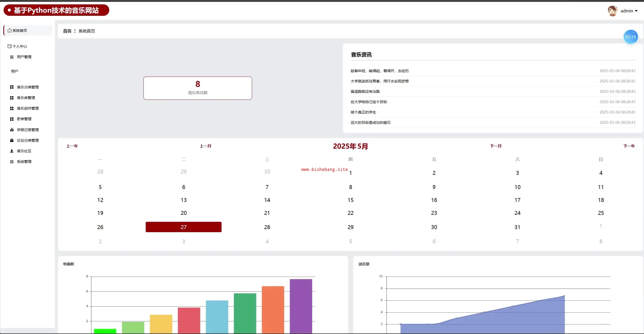Viewport: 644px width, 334px height.
Task: Click the briefcase icon for 论坛分类管理
Action: (x=12, y=140)
